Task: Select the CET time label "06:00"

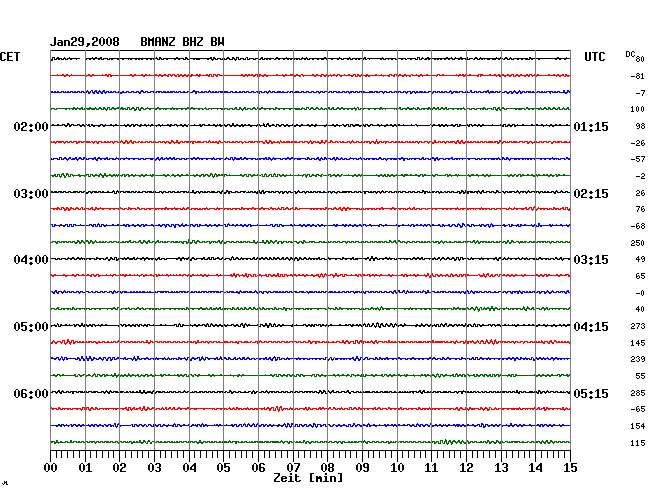Action: [x=31, y=394]
